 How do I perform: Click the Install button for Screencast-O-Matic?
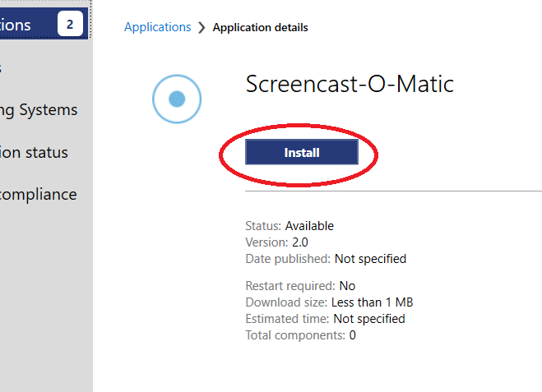[x=302, y=152]
